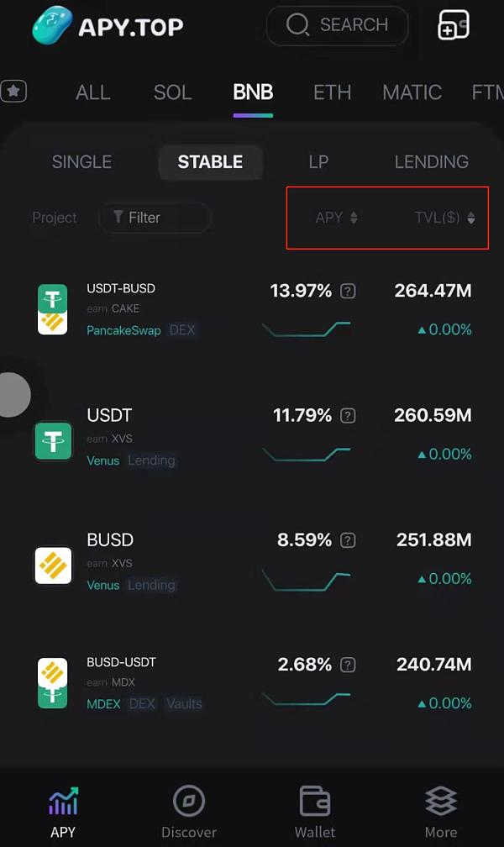Tap the add widget icon top right
The height and width of the screenshot is (847, 504).
[454, 25]
